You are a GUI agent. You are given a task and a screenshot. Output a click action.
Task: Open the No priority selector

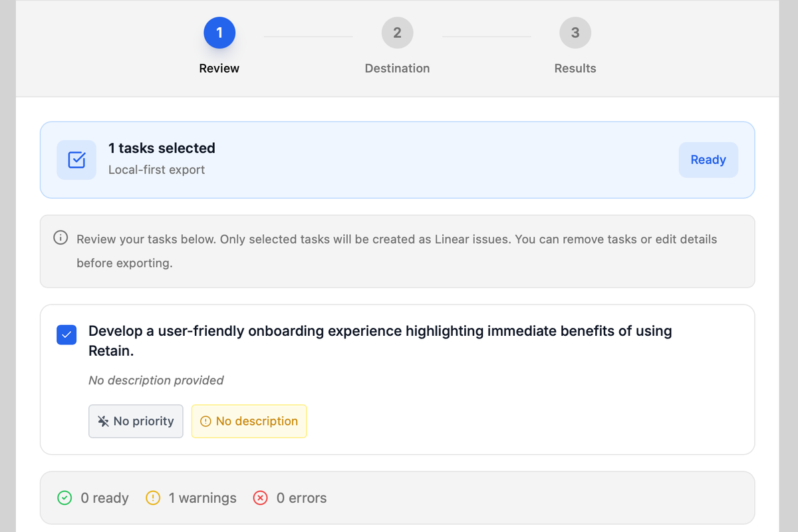click(x=136, y=420)
